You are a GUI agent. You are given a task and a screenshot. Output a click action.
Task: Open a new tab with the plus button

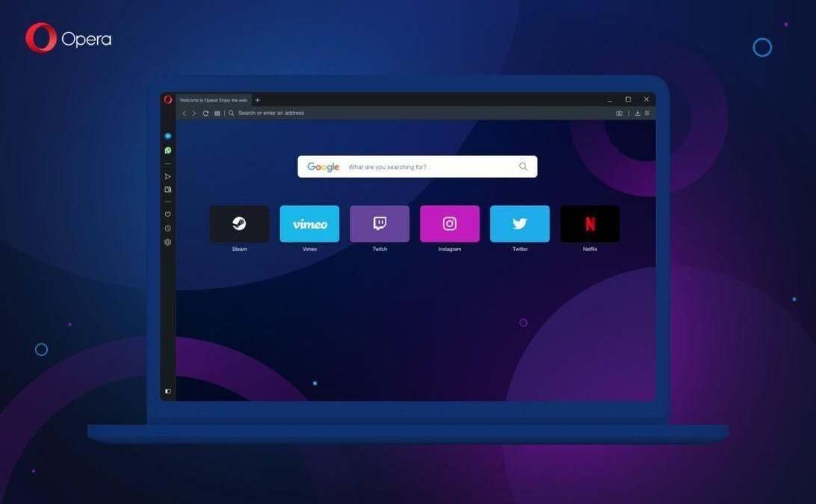pos(257,99)
